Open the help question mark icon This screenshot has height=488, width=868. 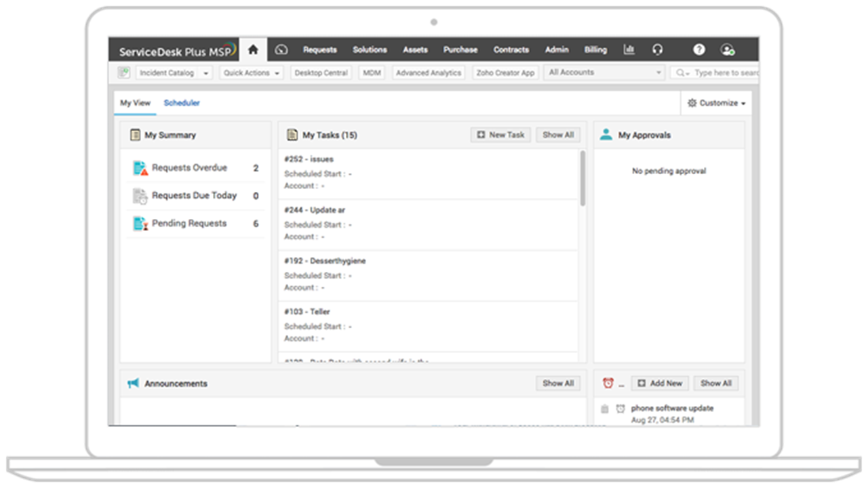698,49
